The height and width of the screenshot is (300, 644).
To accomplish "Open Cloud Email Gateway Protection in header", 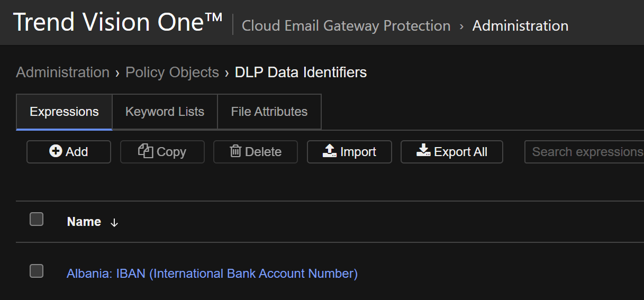I will click(x=346, y=25).
